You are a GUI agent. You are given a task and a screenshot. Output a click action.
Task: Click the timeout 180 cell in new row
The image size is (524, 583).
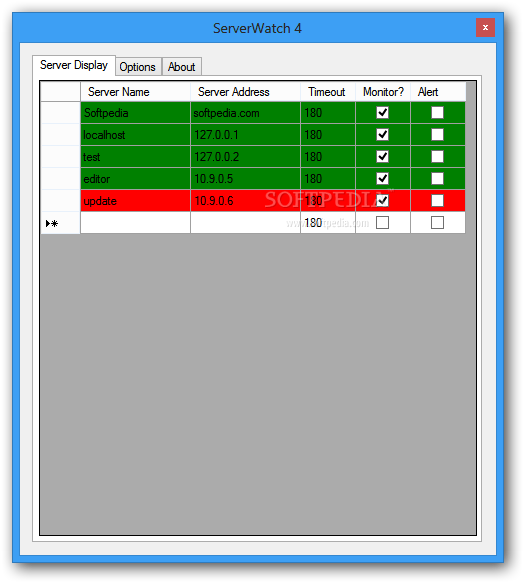(328, 223)
